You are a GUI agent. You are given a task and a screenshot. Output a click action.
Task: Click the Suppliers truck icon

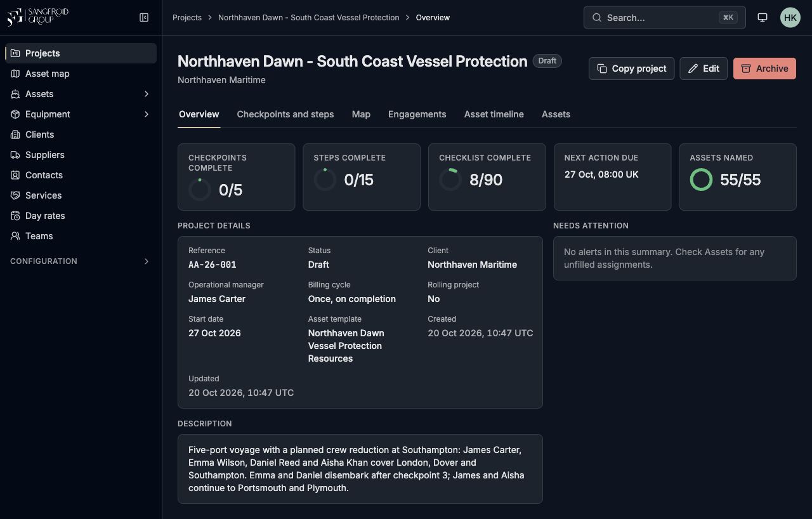coord(15,155)
